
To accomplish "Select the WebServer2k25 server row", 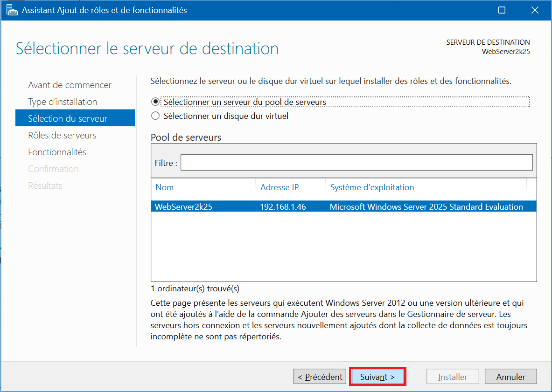I will pyautogui.click(x=343, y=206).
